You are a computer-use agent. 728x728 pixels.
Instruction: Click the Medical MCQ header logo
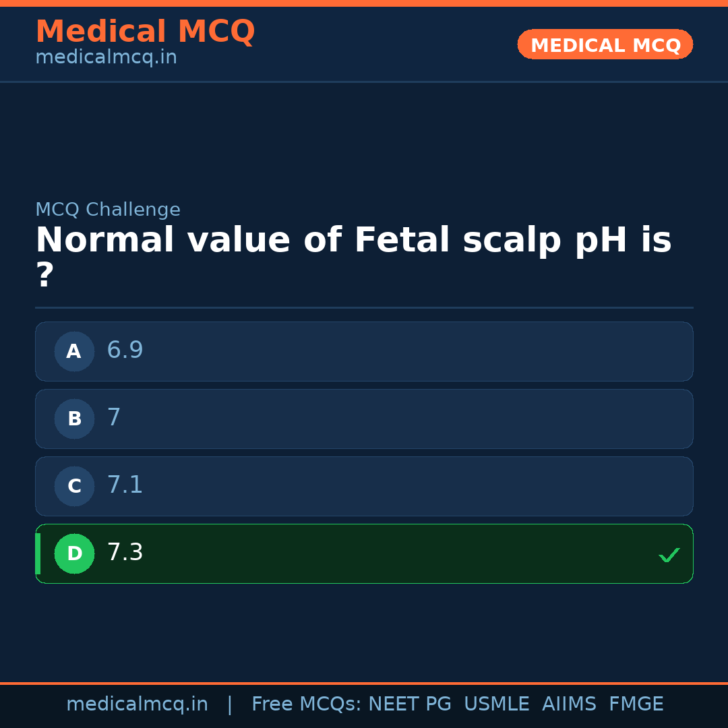coord(145,32)
